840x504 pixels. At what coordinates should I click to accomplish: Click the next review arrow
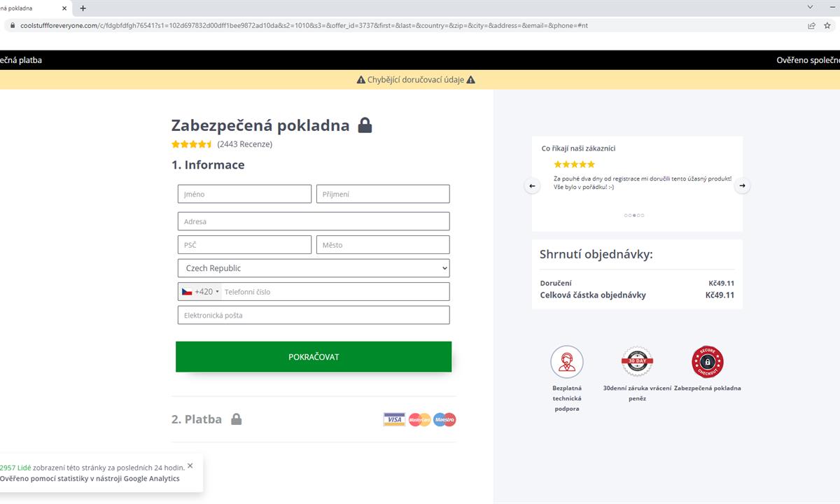743,186
